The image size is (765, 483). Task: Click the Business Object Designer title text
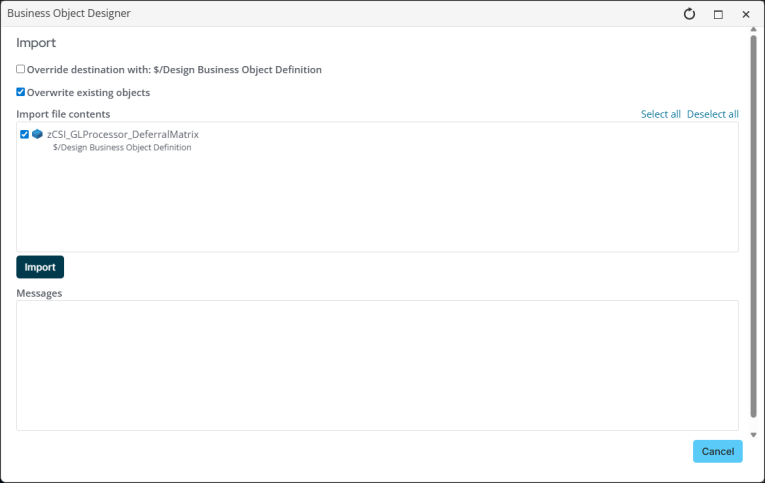[69, 14]
